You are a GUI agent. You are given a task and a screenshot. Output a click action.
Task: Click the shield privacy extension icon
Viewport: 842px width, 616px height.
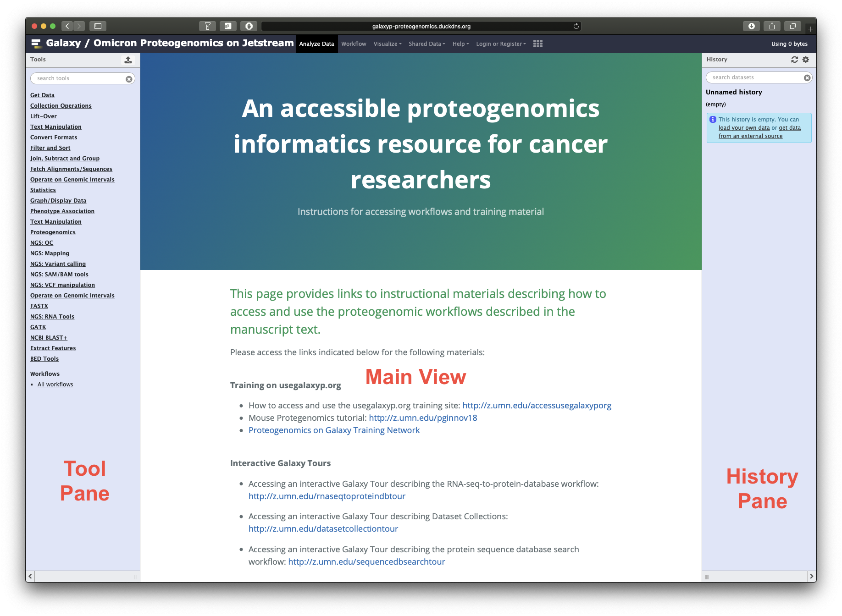[249, 26]
